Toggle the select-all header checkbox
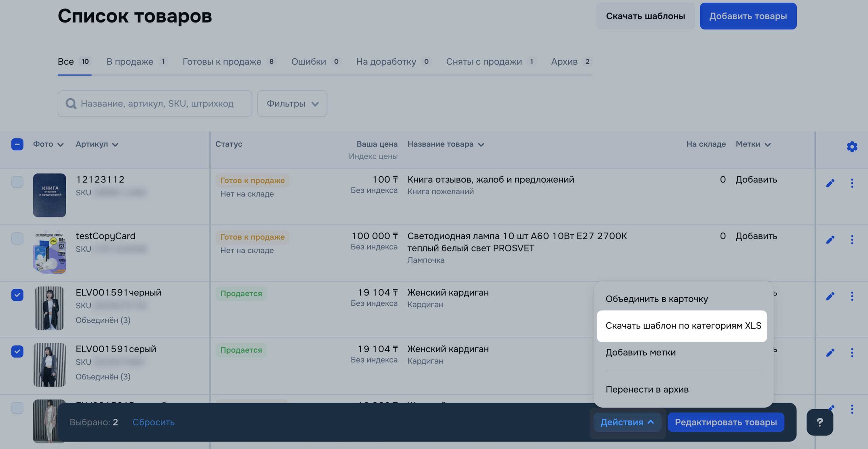This screenshot has width=868, height=449. pyautogui.click(x=17, y=144)
